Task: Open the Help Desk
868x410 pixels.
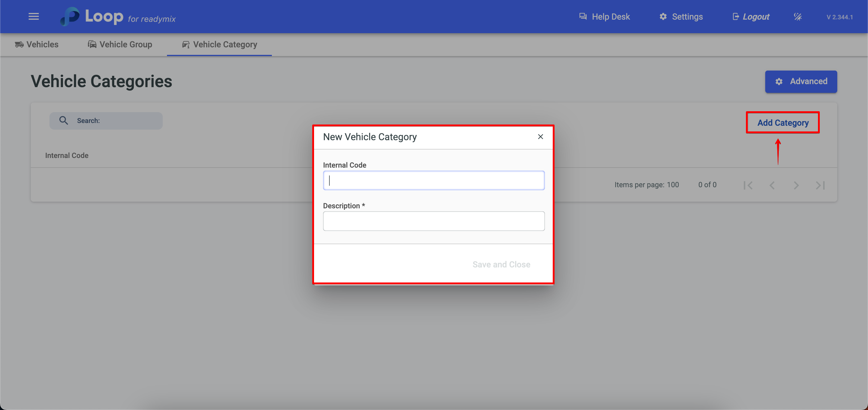Action: click(x=604, y=17)
